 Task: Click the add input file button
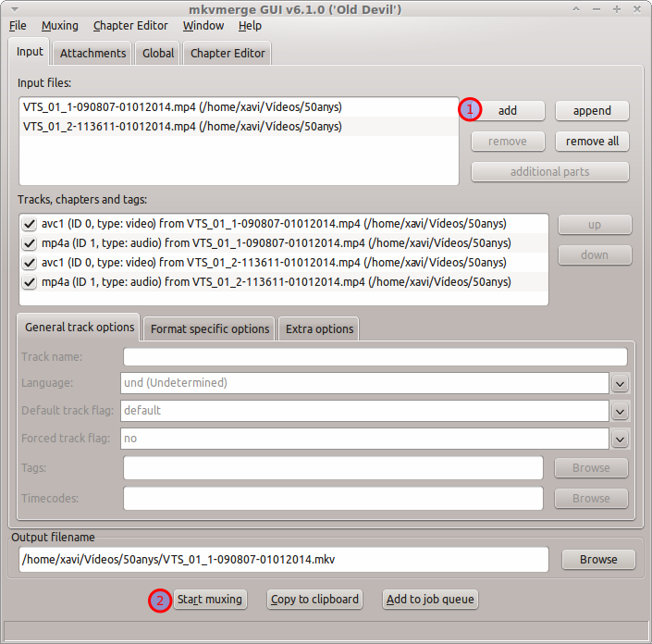tap(507, 111)
